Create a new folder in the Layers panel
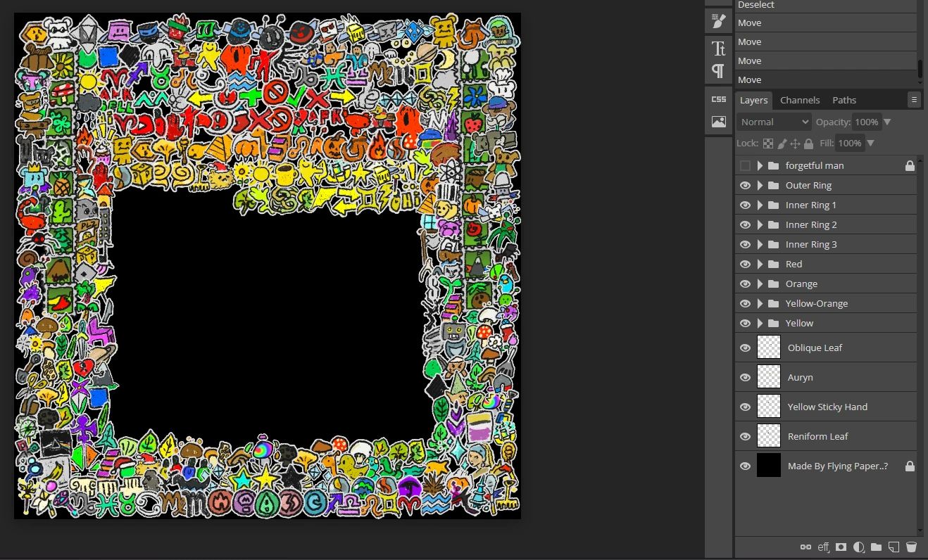928x560 pixels. pyautogui.click(x=876, y=547)
